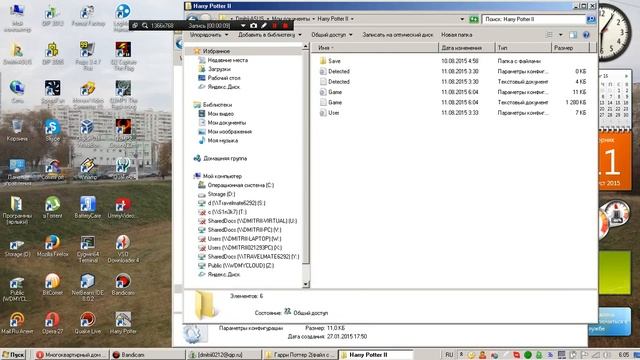640x360 pixels.
Task: Click Записать на оптический диск
Action: point(398,35)
